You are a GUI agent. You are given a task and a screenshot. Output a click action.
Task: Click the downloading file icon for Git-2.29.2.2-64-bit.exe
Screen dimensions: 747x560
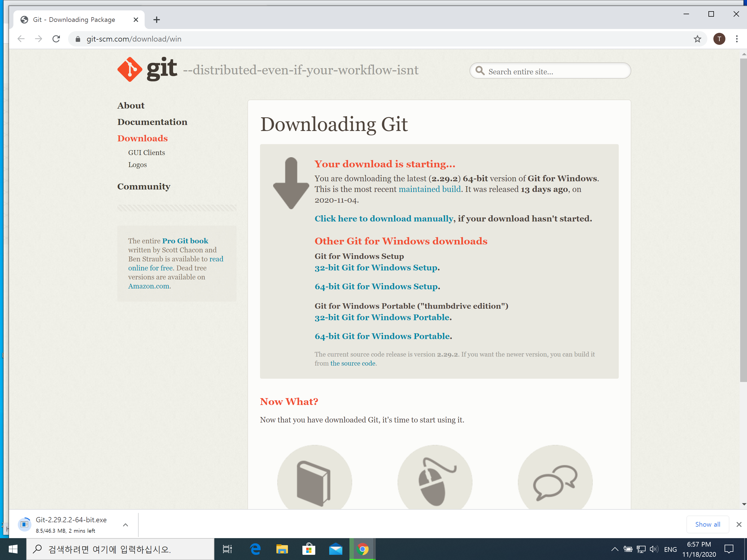pyautogui.click(x=24, y=524)
